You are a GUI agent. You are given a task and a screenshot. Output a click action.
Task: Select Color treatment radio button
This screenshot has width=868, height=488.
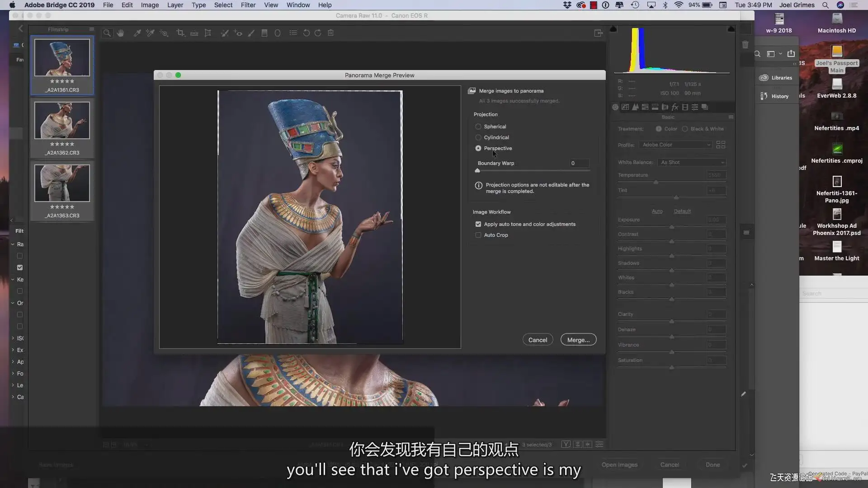coord(659,129)
